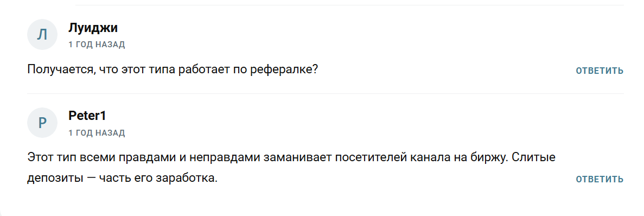The image size is (644, 216).
Task: Click Peter1's round avatar with letter P
Action: 42,123
